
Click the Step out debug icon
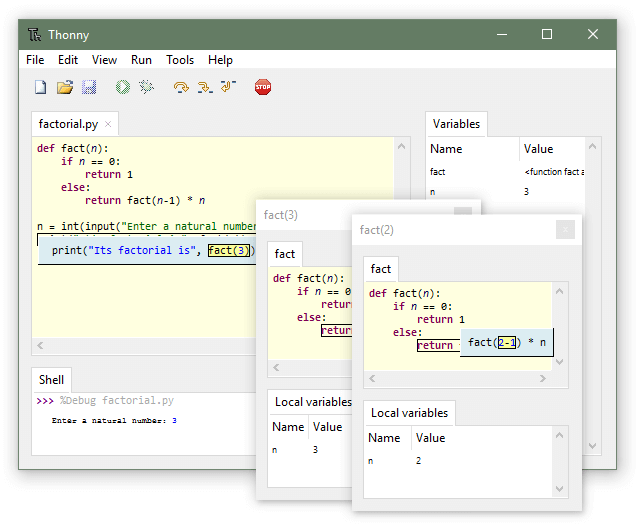pos(228,88)
